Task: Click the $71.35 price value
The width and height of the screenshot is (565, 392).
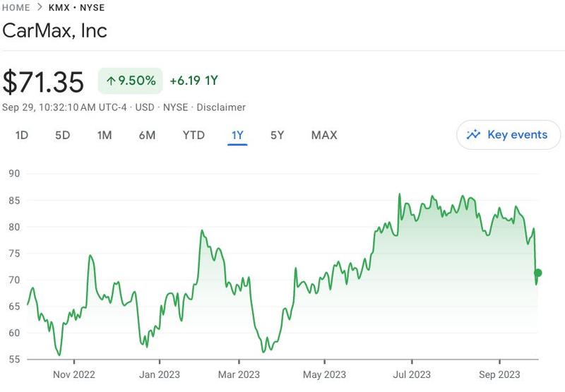Action: [43, 82]
